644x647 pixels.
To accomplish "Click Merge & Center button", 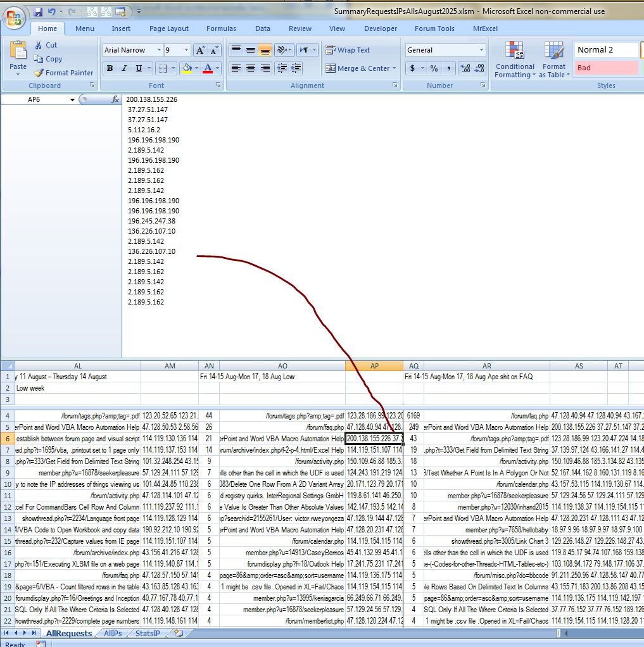I will pyautogui.click(x=358, y=68).
